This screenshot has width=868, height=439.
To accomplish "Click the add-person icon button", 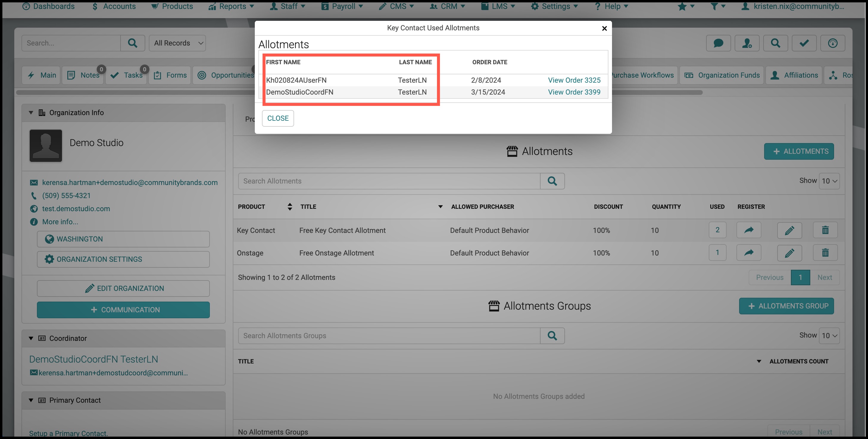I will pos(747,43).
